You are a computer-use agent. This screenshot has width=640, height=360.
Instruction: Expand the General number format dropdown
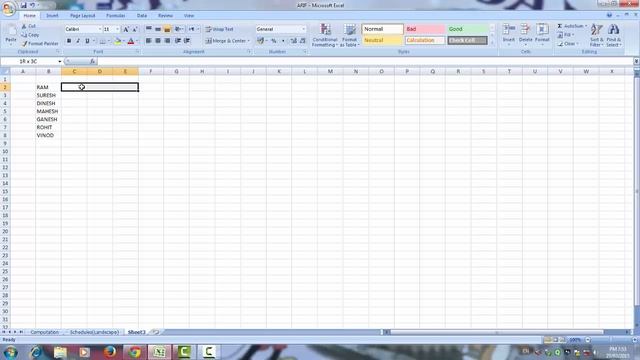(x=303, y=29)
